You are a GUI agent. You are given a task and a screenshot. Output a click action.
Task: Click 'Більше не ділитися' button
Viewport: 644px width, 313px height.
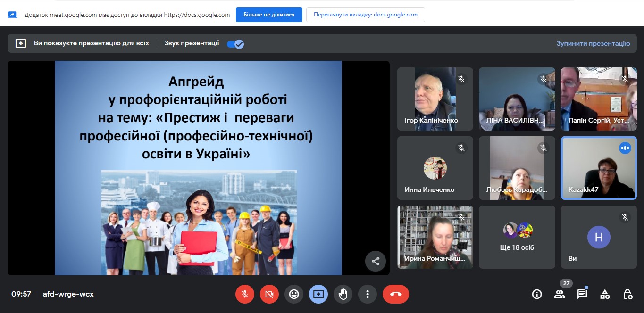269,15
